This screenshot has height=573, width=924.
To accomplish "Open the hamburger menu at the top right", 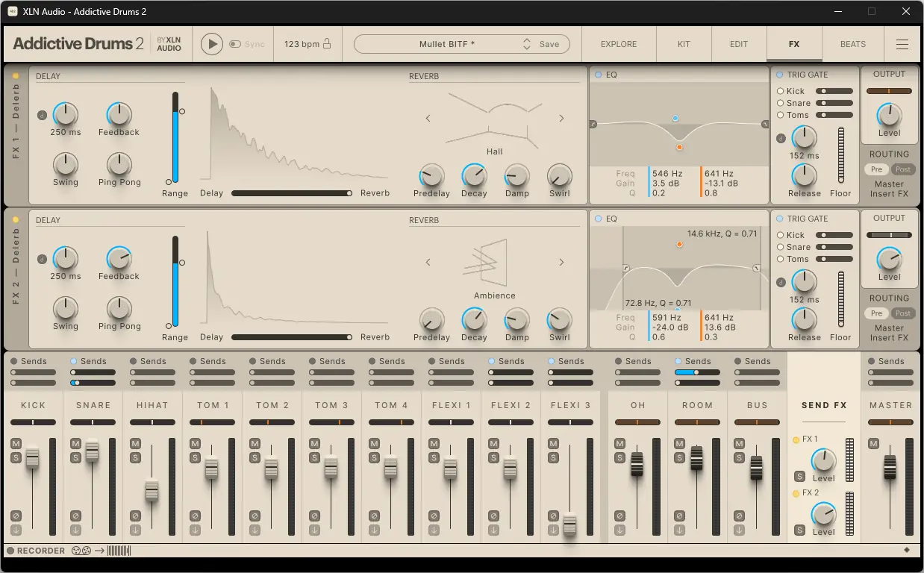I will pos(902,44).
